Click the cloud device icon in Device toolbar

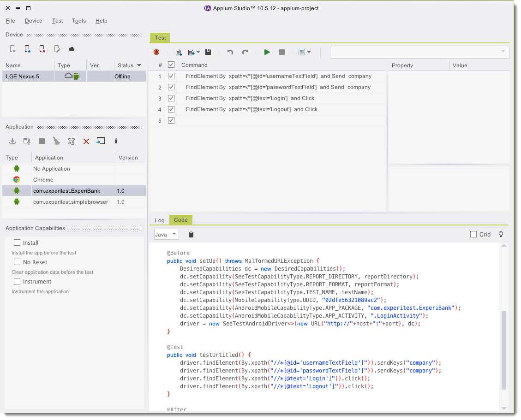tap(72, 49)
